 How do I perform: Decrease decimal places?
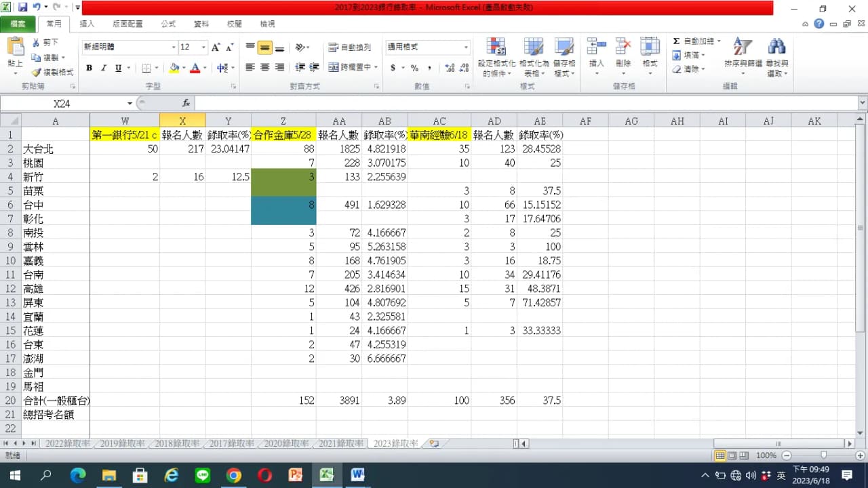click(x=464, y=68)
